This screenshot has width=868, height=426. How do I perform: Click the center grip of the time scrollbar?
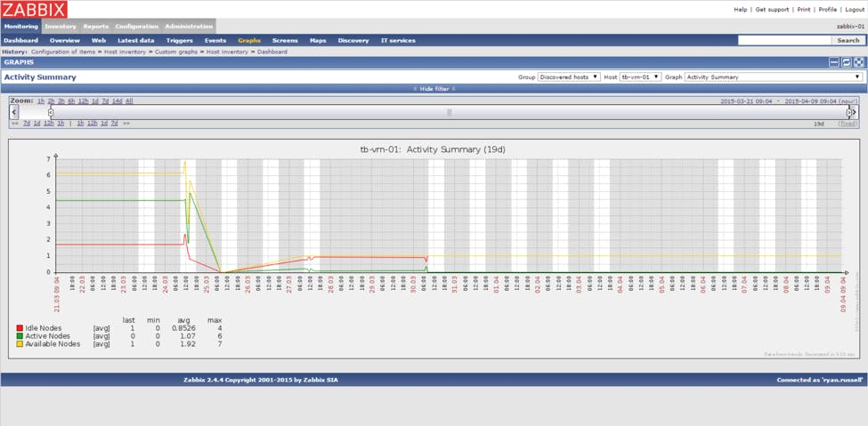pyautogui.click(x=450, y=112)
